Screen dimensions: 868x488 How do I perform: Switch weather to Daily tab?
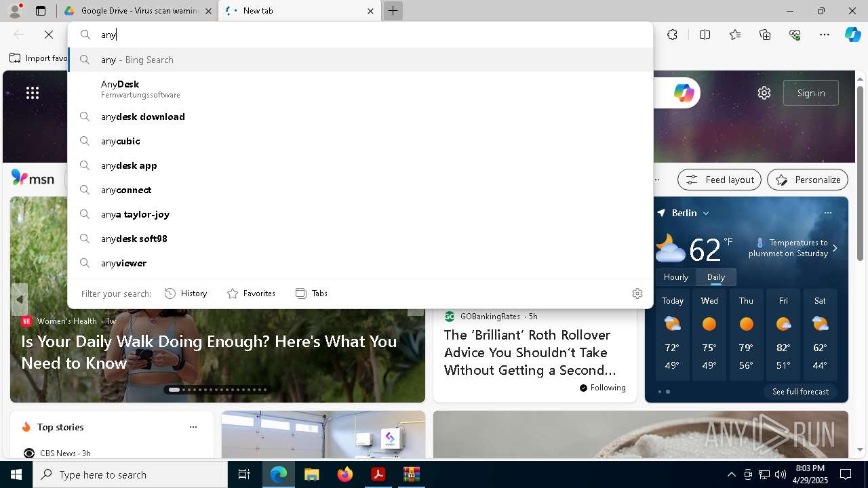(716, 277)
